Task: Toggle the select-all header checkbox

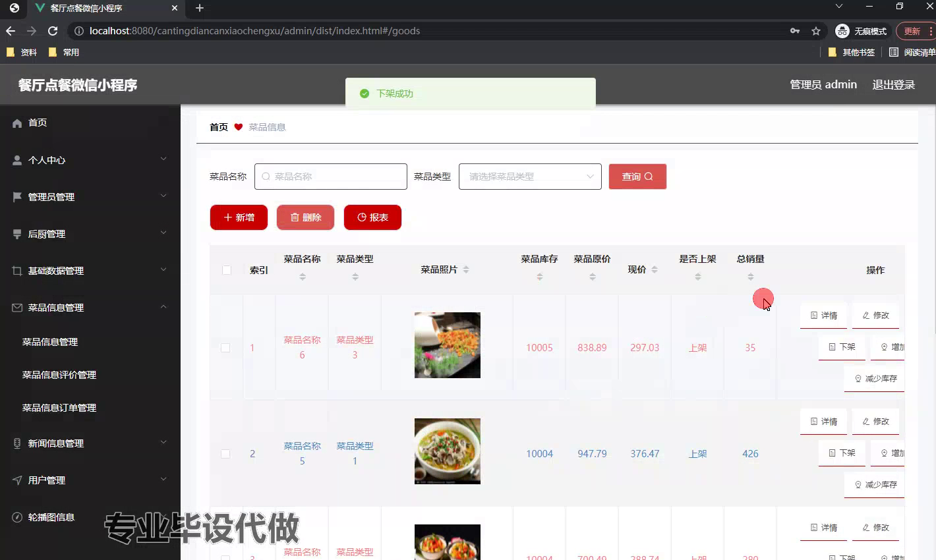Action: tap(227, 270)
